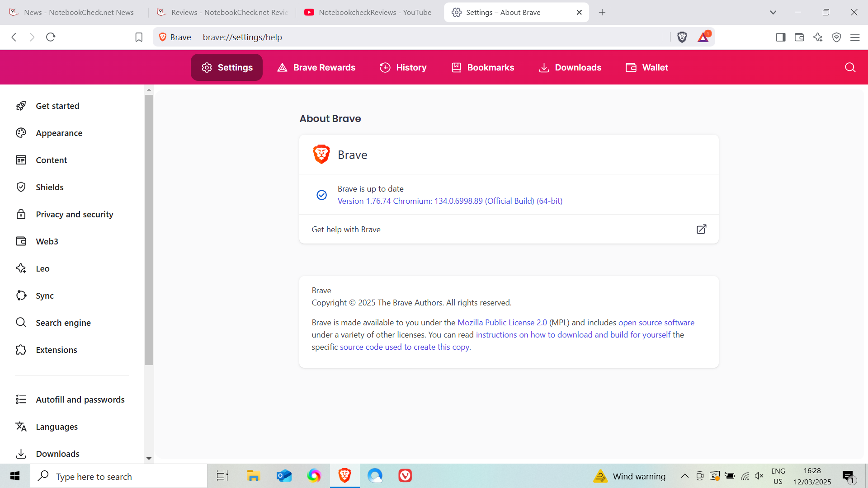Open Bookmarks in top navigation

click(x=483, y=67)
